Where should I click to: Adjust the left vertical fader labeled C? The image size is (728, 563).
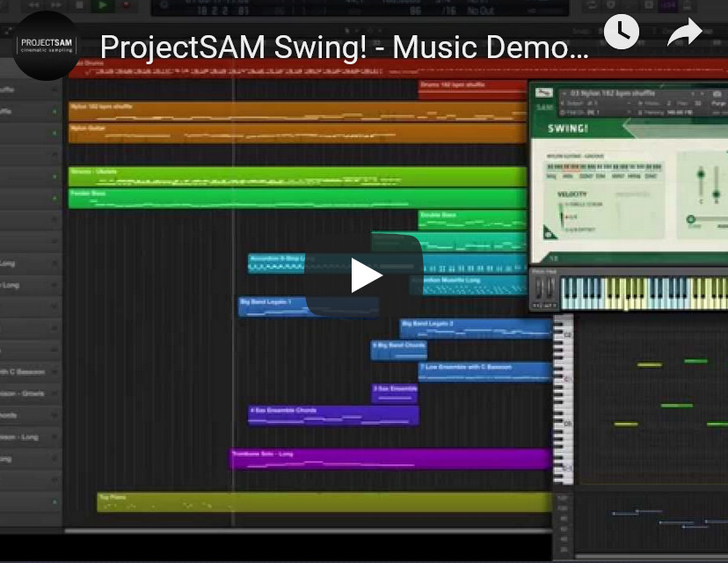[x=701, y=183]
